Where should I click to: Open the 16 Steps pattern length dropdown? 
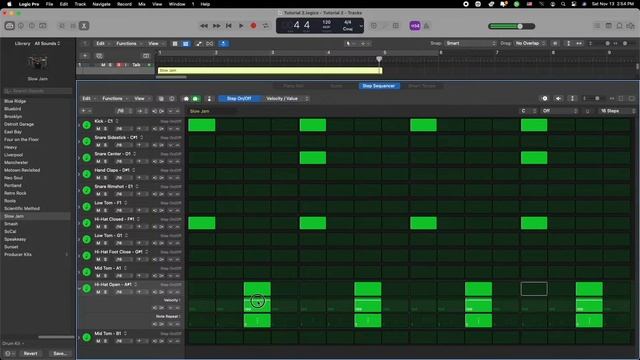tap(616, 111)
